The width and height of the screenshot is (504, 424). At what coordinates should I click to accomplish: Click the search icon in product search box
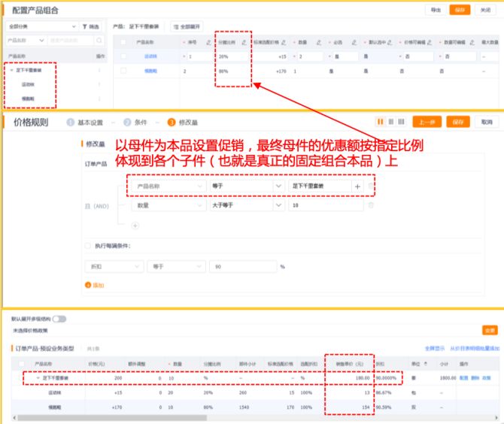click(x=97, y=40)
